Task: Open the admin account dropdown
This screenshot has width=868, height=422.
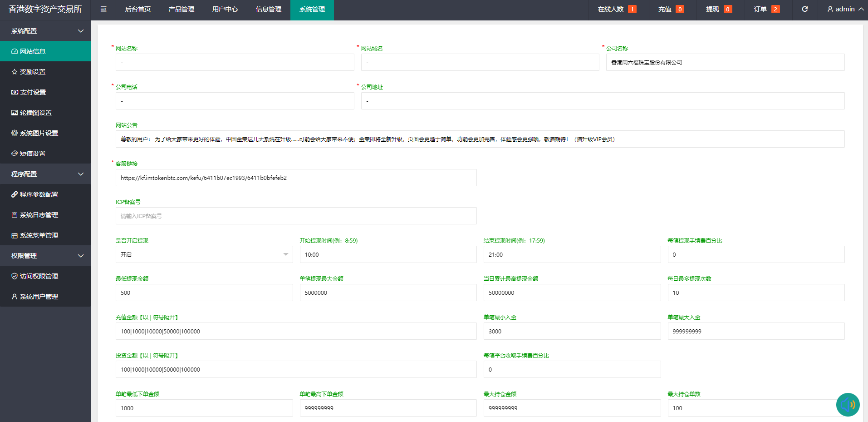Action: click(x=843, y=9)
